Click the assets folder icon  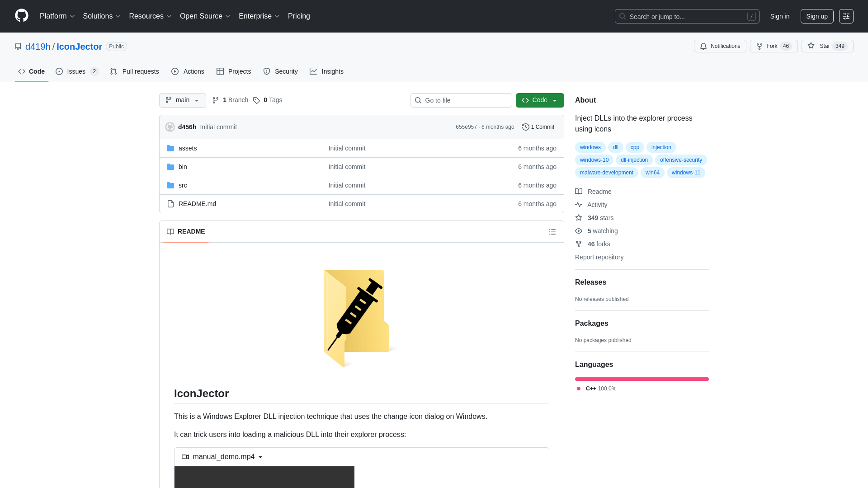coord(170,148)
